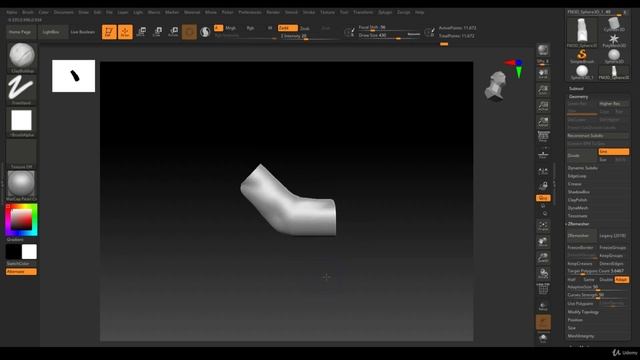Toggle the Zsub button
The height and width of the screenshot is (360, 640).
(304, 29)
